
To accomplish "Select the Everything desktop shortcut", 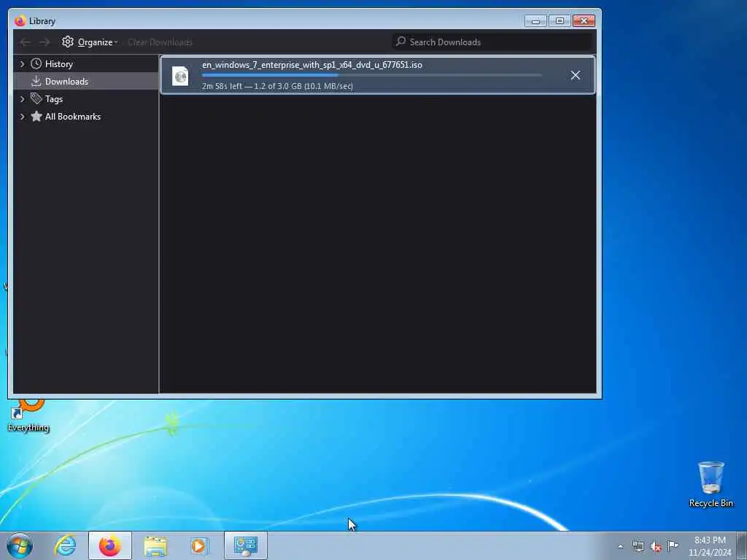I will (x=28, y=416).
